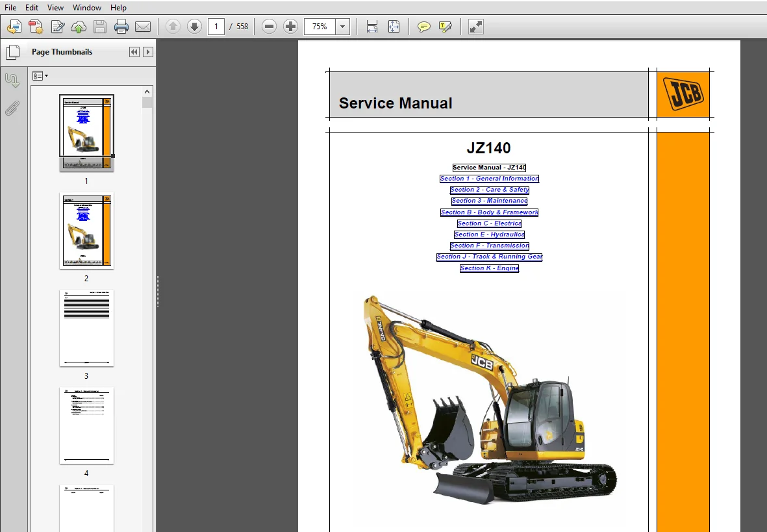Screen dimensions: 767x532
Task: Click the fit one full page icon
Action: coord(394,27)
